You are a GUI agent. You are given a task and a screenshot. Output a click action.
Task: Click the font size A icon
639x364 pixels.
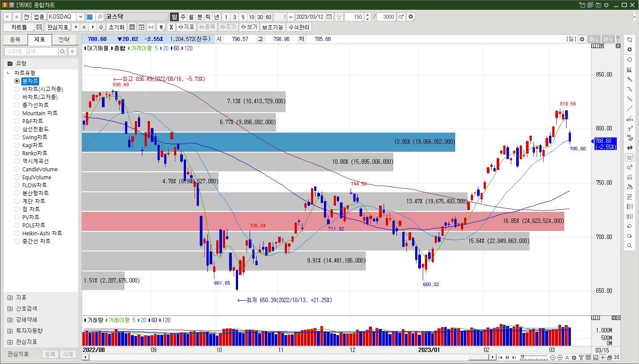tap(567, 358)
